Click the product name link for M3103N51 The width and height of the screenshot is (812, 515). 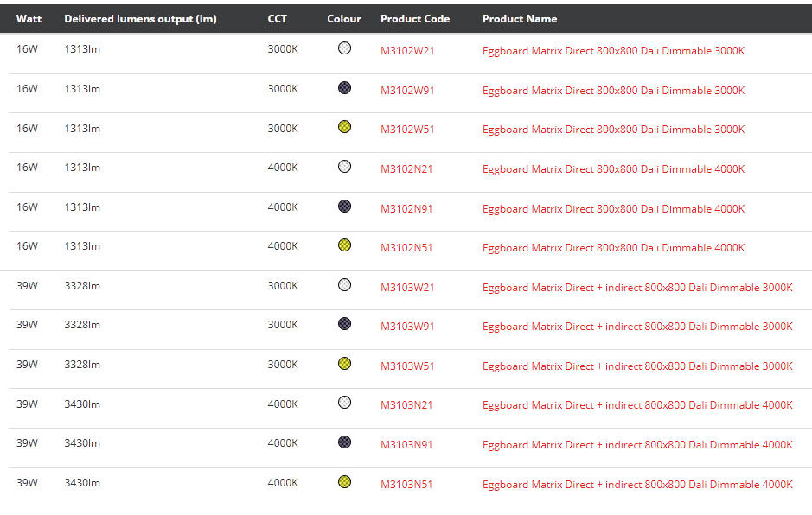pyautogui.click(x=637, y=485)
